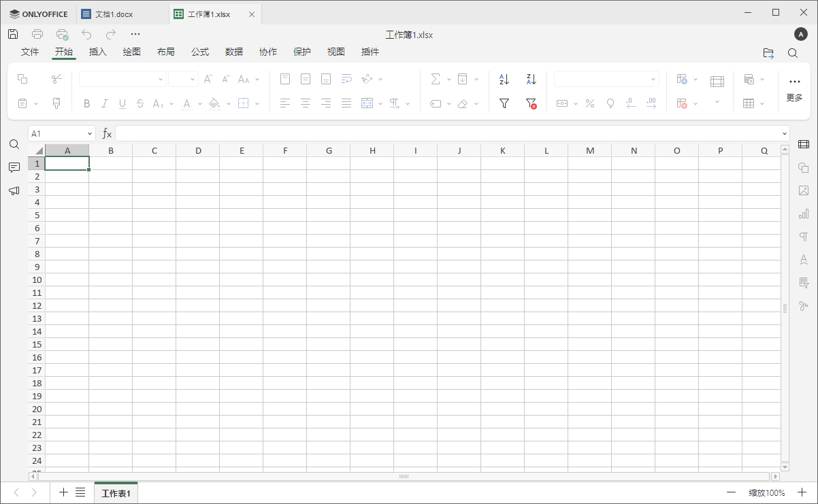
Task: Click the search magnifier in left sidebar
Action: (14, 144)
